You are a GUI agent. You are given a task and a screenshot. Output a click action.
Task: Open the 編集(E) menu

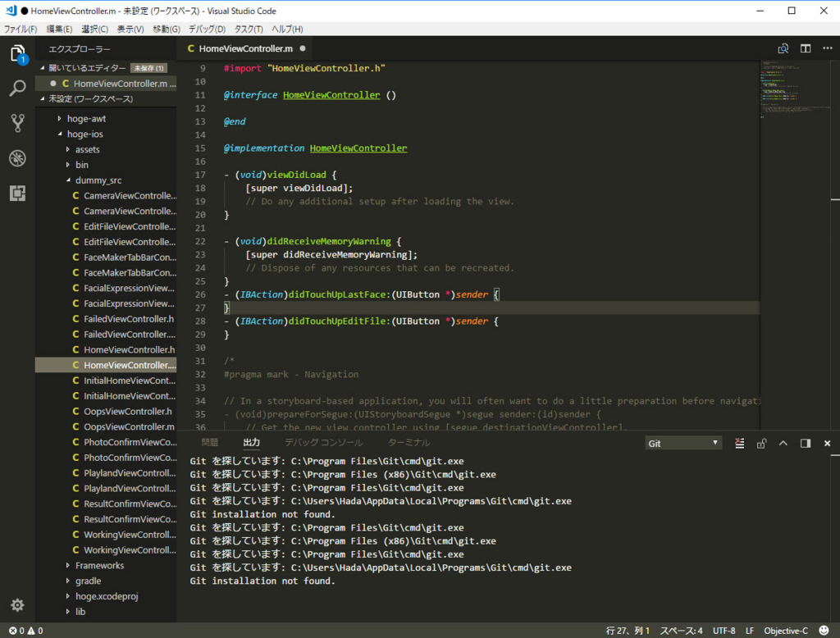pyautogui.click(x=59, y=29)
